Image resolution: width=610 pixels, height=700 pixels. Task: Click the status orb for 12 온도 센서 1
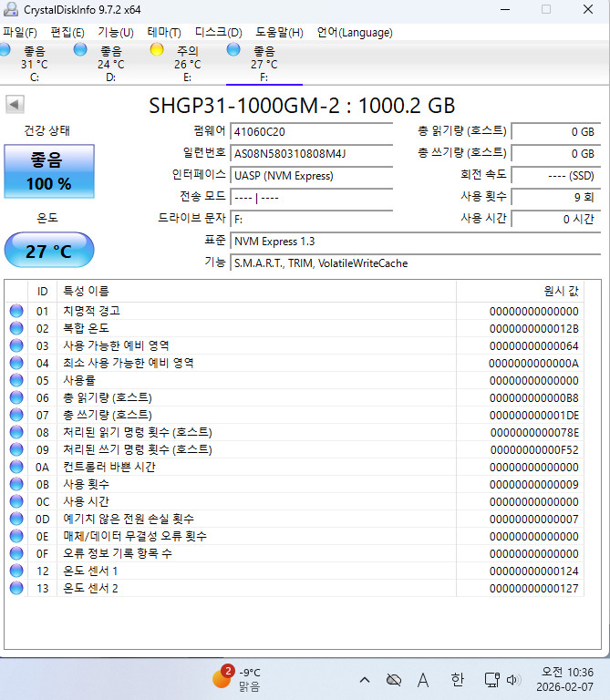[16, 571]
